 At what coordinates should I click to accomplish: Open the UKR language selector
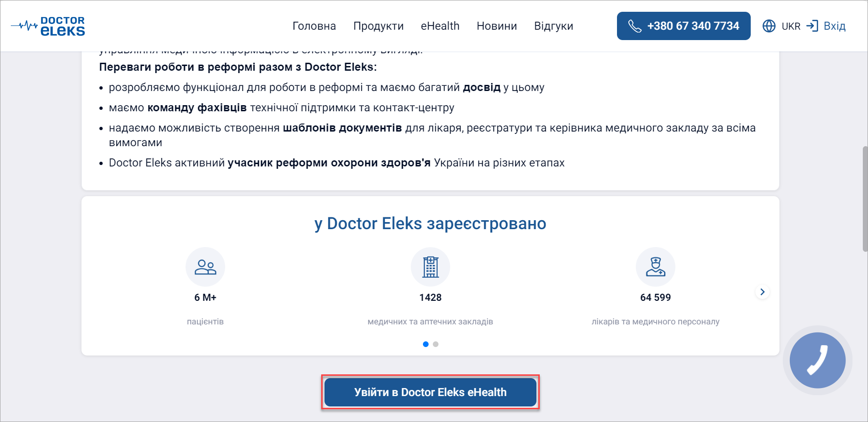(791, 26)
